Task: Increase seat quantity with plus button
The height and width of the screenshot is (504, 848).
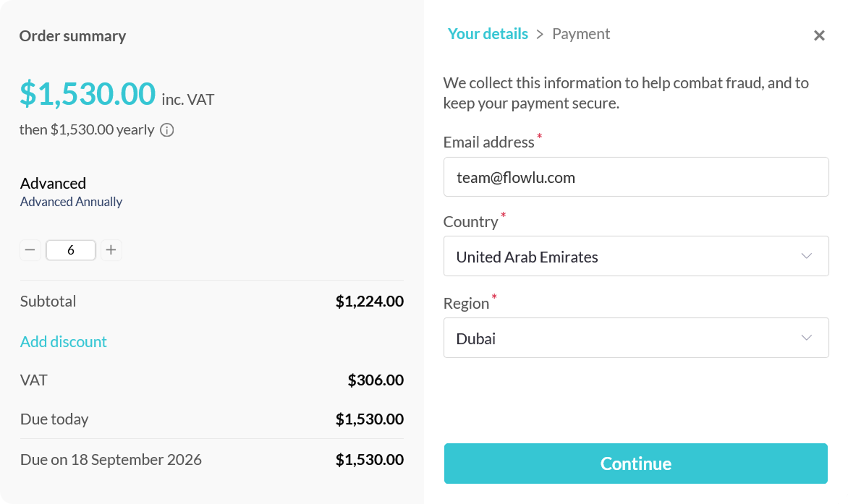Action: [x=111, y=250]
